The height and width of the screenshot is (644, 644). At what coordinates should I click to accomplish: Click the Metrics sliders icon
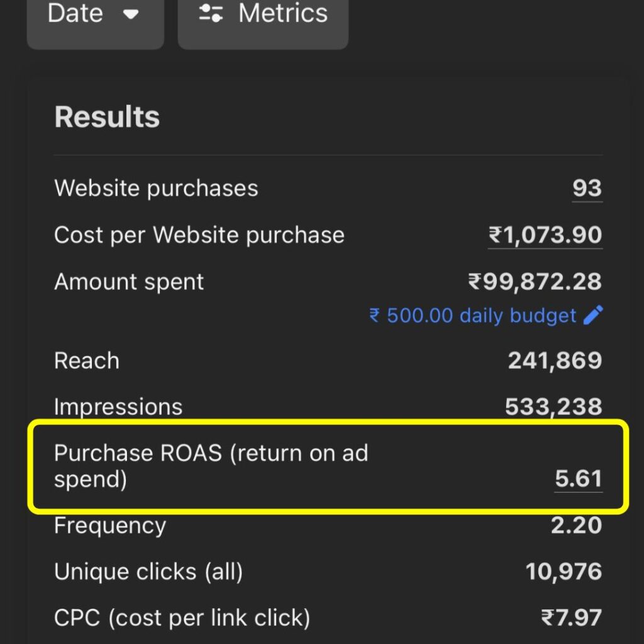[210, 14]
